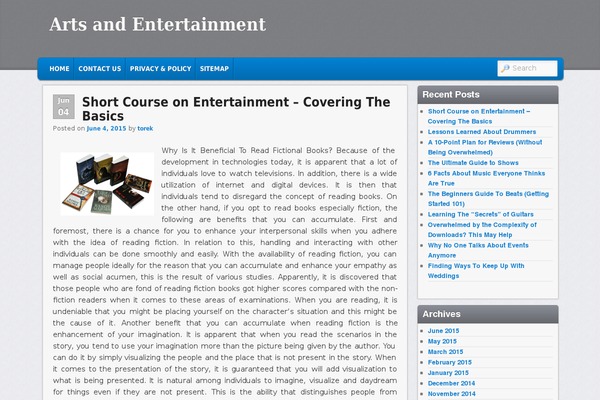The width and height of the screenshot is (600, 400).
Task: Open the post title Short Course on Entertainment
Action: [x=236, y=109]
